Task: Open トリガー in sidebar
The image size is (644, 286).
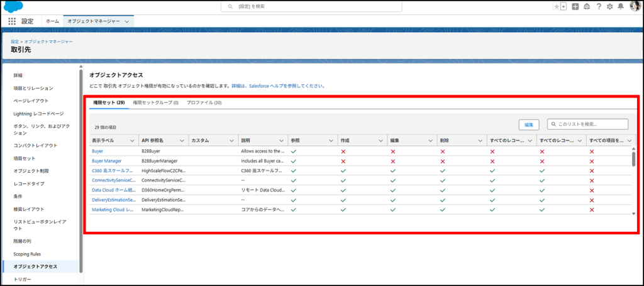Action: pos(22,280)
